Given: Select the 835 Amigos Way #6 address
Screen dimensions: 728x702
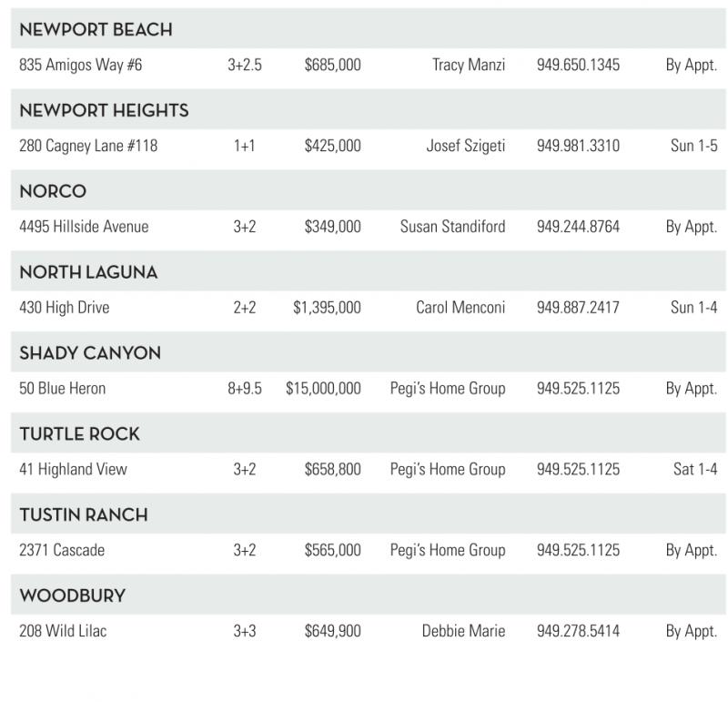Looking at the screenshot, I should tap(80, 66).
